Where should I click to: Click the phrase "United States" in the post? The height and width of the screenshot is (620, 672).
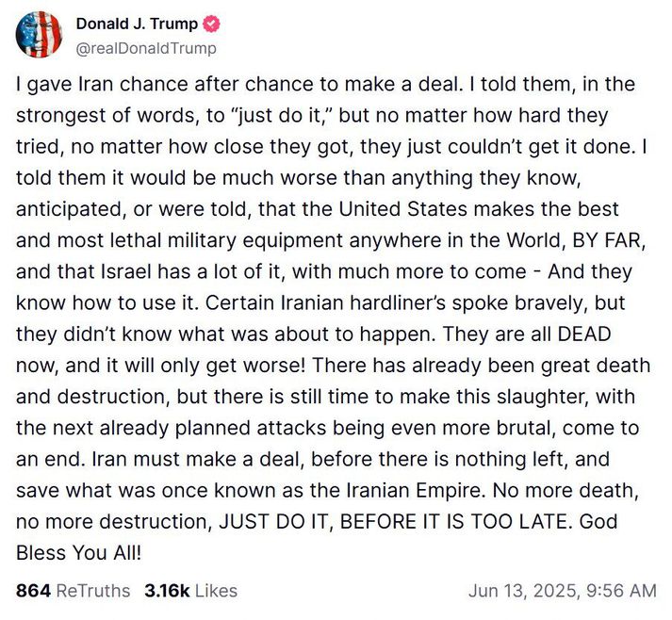coord(402,209)
